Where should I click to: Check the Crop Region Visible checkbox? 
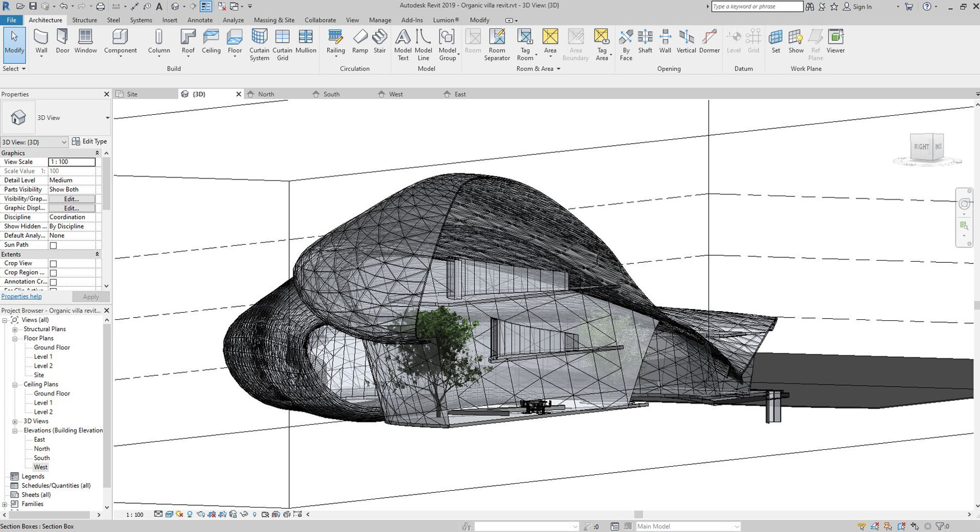point(53,272)
